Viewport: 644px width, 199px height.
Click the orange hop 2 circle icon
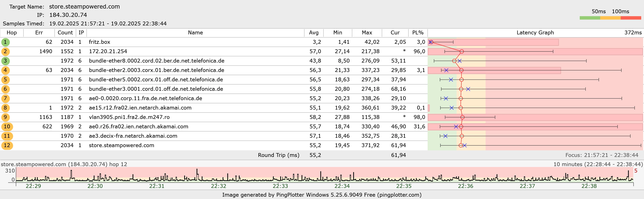tap(5, 51)
